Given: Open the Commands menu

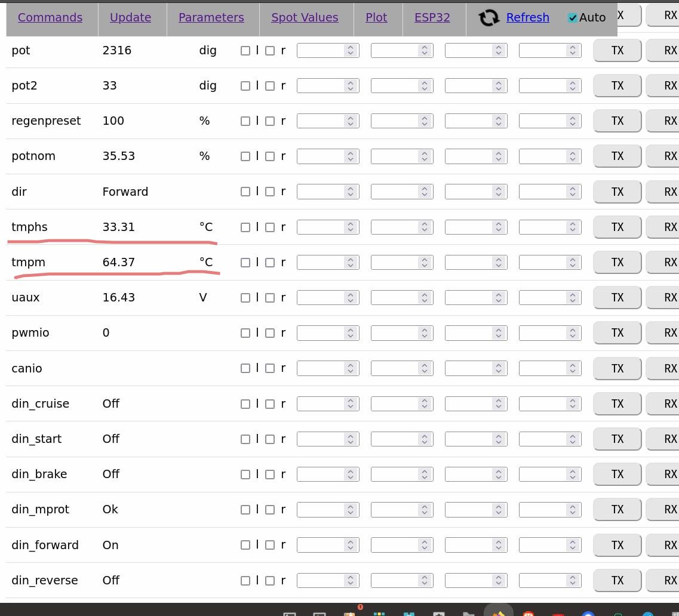Looking at the screenshot, I should 50,18.
